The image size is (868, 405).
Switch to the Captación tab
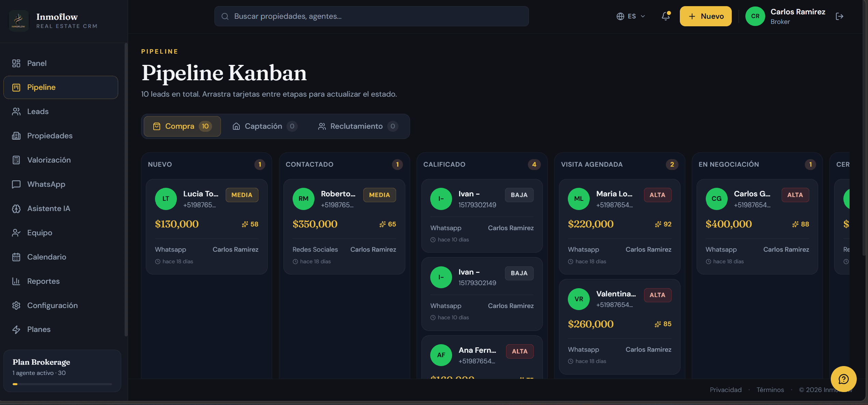click(x=265, y=126)
